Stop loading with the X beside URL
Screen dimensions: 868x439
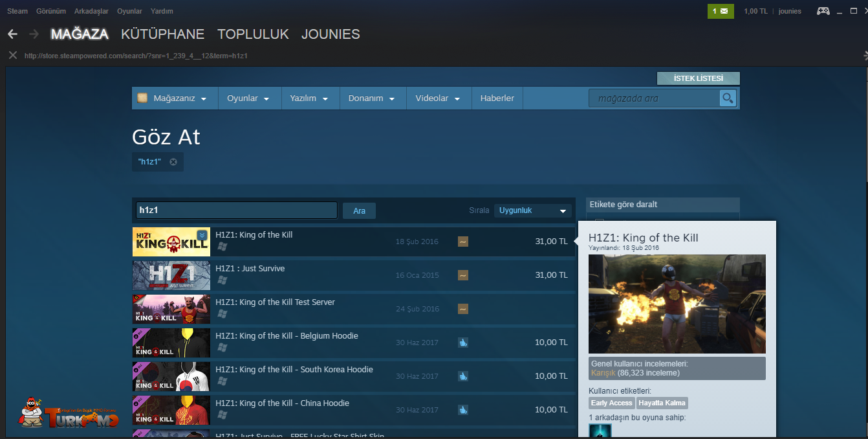coord(12,55)
